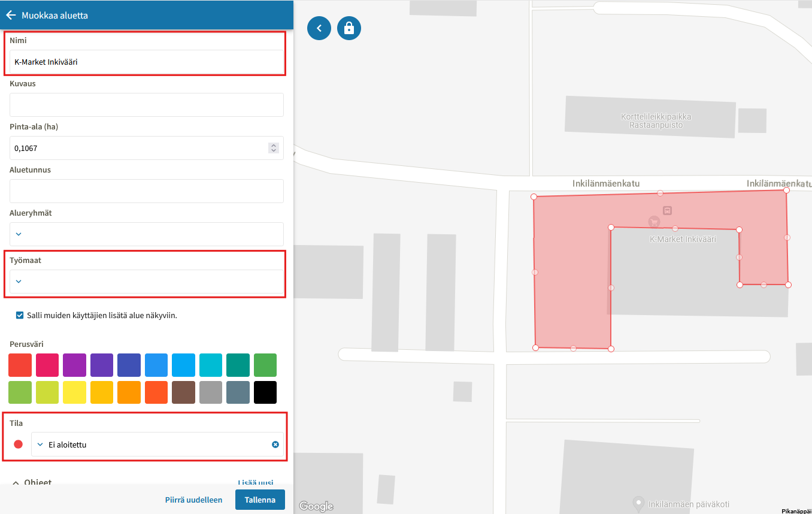Open the Alueryhmät dropdown

click(147, 234)
